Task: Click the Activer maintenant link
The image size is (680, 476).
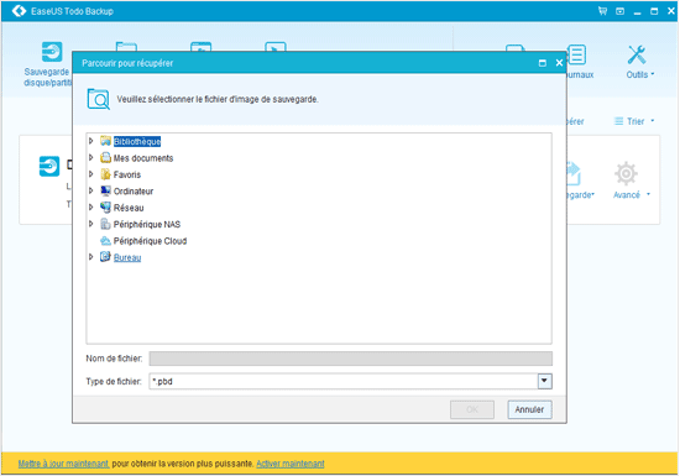Action: point(290,463)
